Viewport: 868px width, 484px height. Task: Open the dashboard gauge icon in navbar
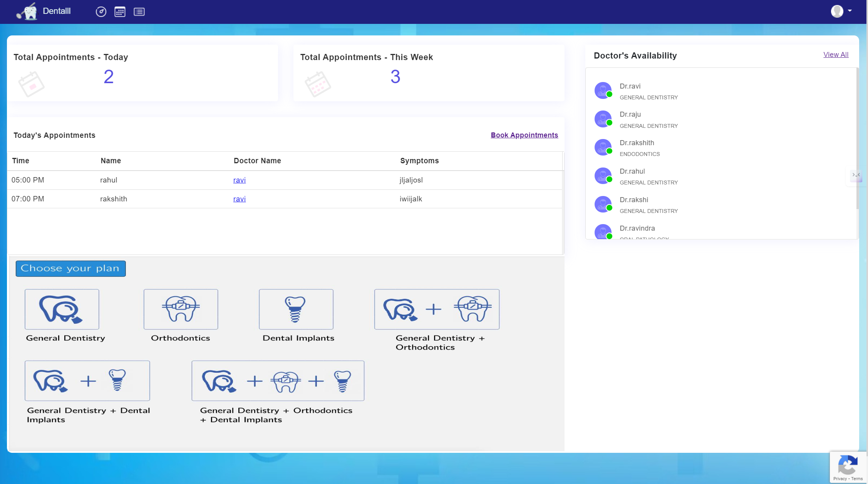101,12
